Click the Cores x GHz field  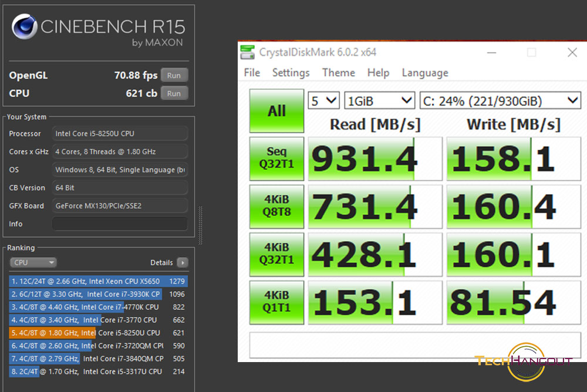120,151
